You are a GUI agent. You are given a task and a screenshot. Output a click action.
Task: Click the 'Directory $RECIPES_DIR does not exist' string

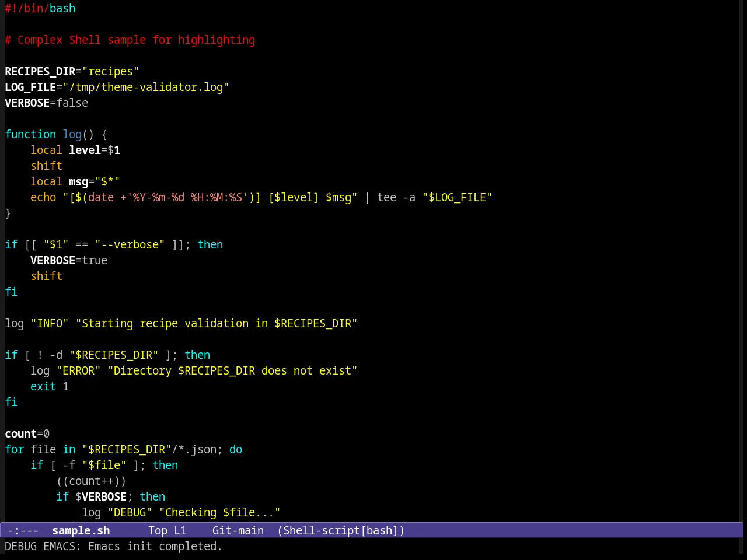point(233,370)
